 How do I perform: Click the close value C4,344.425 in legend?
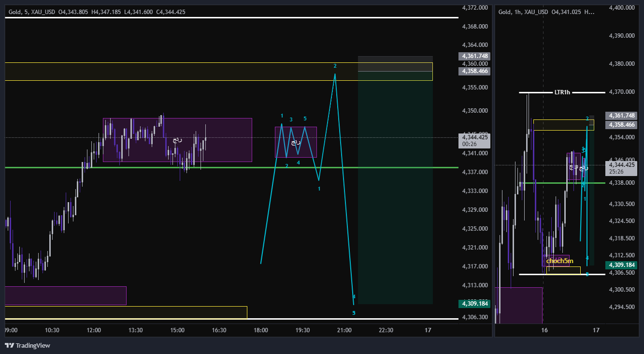click(171, 12)
